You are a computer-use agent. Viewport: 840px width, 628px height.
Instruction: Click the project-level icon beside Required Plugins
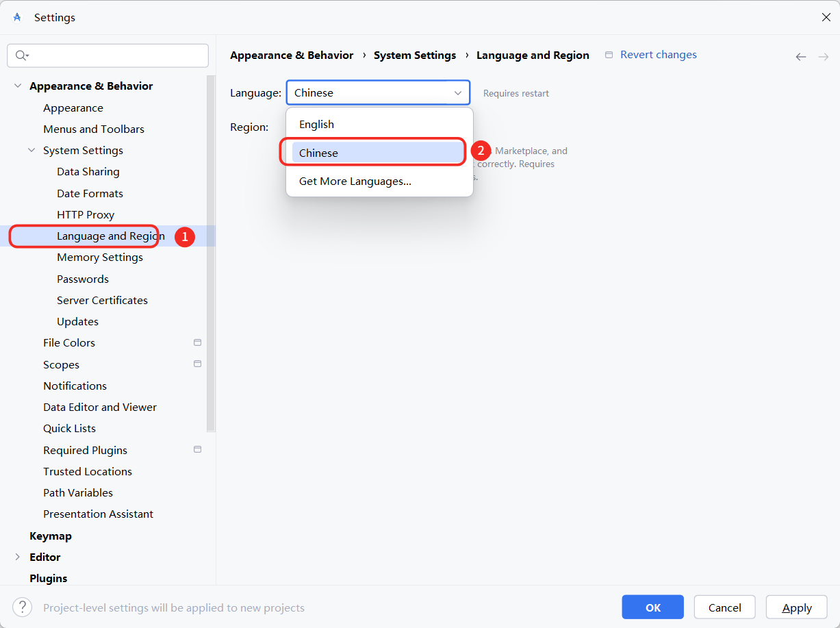coord(197,449)
